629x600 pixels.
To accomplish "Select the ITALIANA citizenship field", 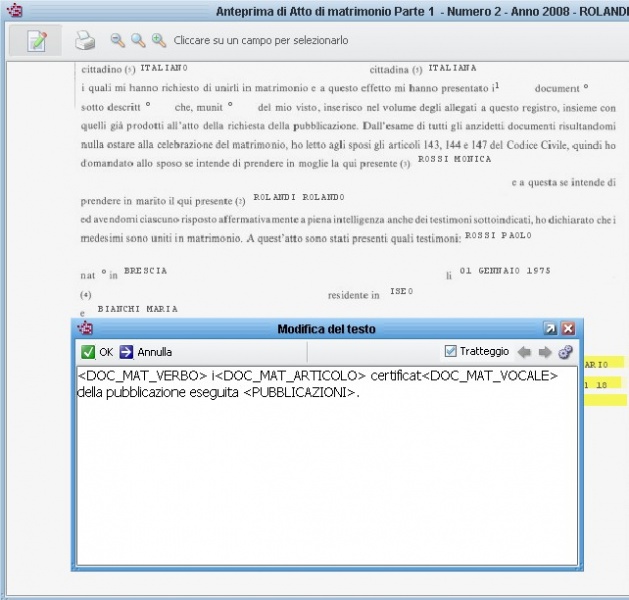I will (452, 68).
